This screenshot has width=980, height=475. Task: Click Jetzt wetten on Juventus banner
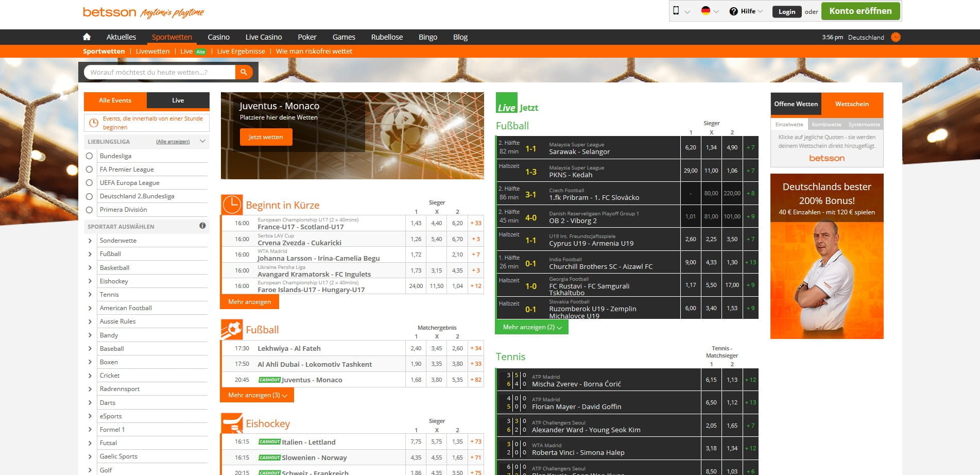(266, 137)
